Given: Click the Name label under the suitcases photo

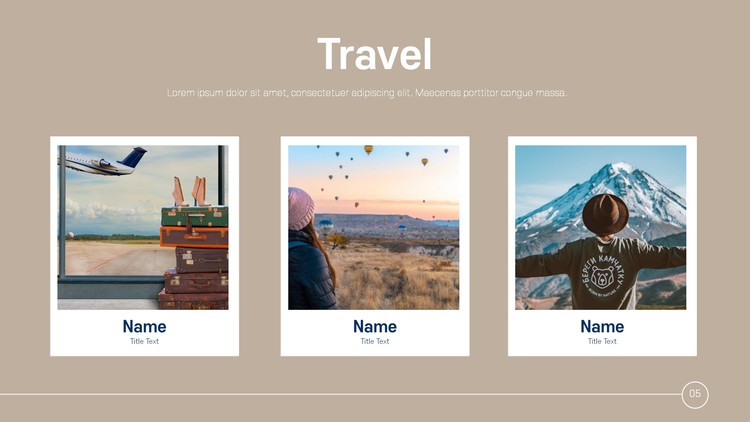Looking at the screenshot, I should click(144, 326).
